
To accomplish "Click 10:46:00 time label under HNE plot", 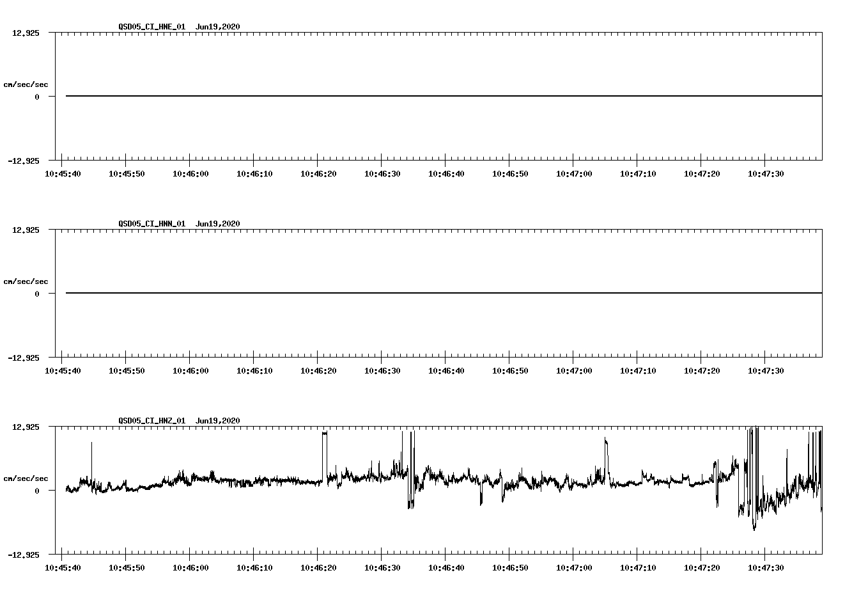I will pos(190,174).
